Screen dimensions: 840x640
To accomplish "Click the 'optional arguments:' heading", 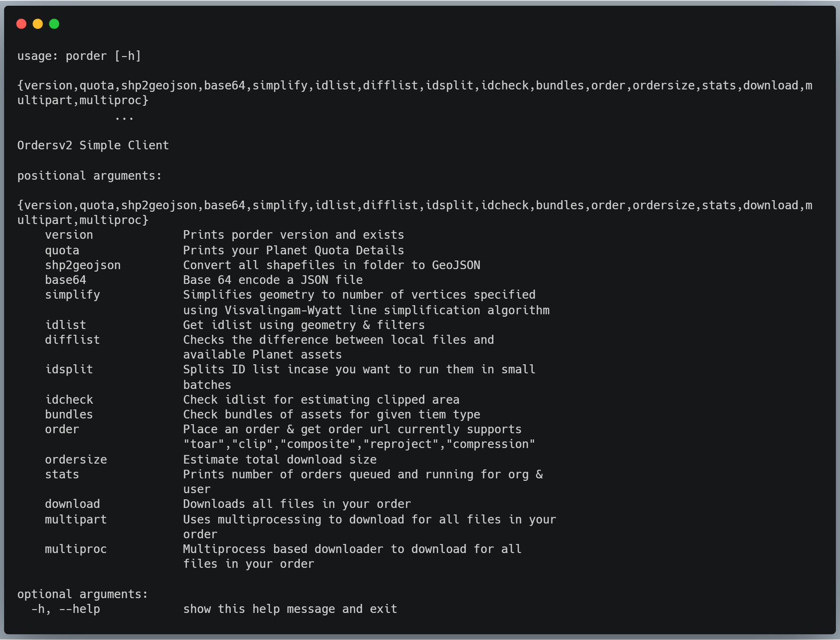I will [82, 594].
